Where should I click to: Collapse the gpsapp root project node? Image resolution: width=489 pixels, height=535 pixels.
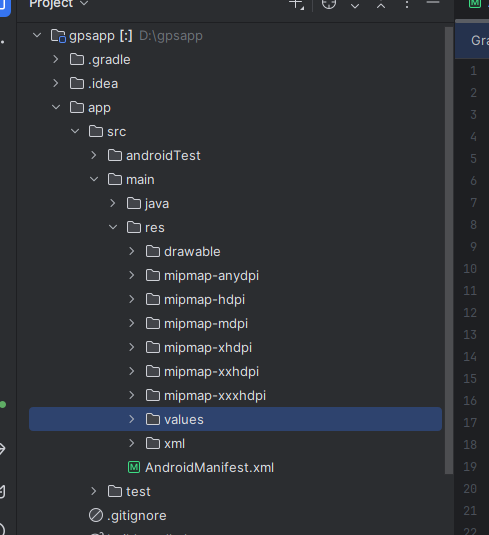[37, 35]
